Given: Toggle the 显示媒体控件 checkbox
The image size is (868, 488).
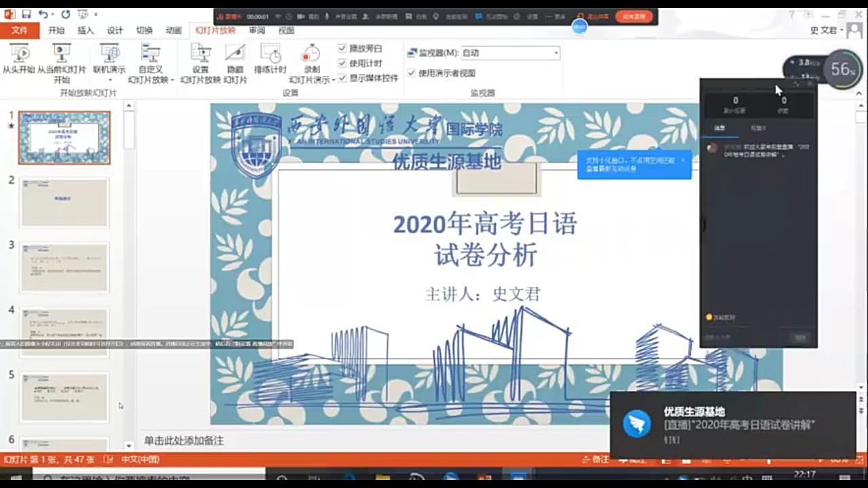Looking at the screenshot, I should 342,78.
